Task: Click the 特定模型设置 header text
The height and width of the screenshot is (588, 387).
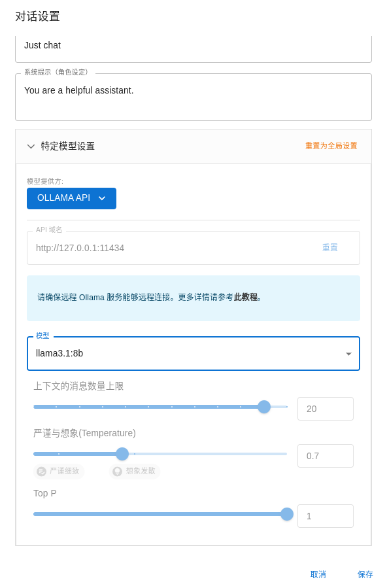Action: (x=68, y=147)
